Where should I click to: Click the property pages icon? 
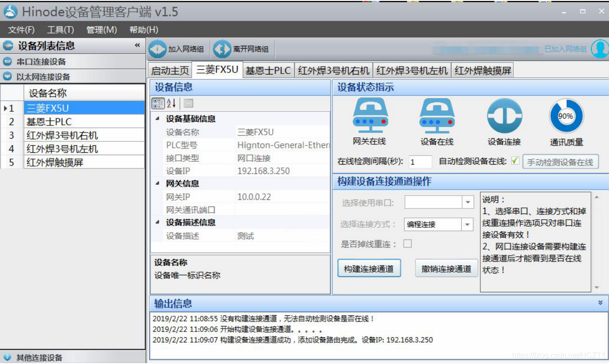(188, 103)
